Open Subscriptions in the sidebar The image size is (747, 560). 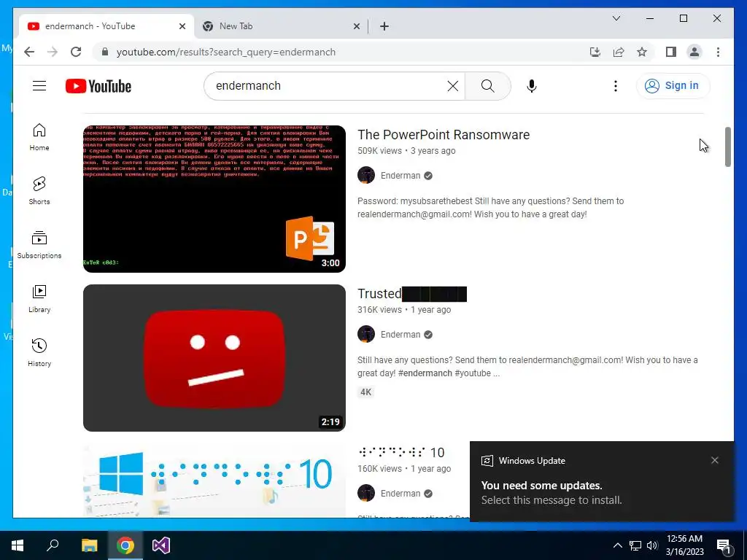pos(39,245)
